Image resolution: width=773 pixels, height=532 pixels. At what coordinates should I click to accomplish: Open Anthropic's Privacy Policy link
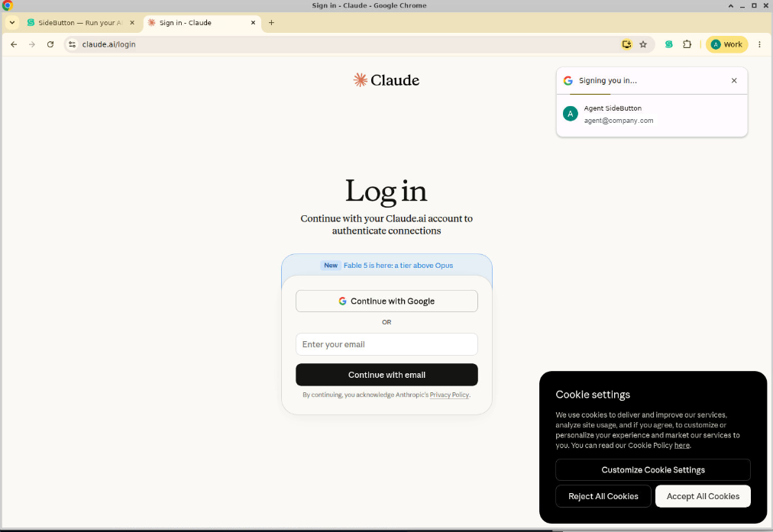(449, 395)
